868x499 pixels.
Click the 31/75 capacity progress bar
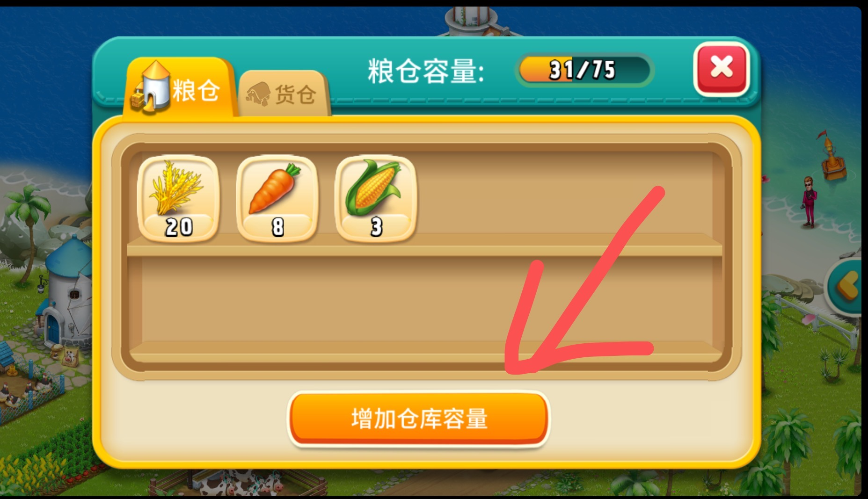(584, 70)
